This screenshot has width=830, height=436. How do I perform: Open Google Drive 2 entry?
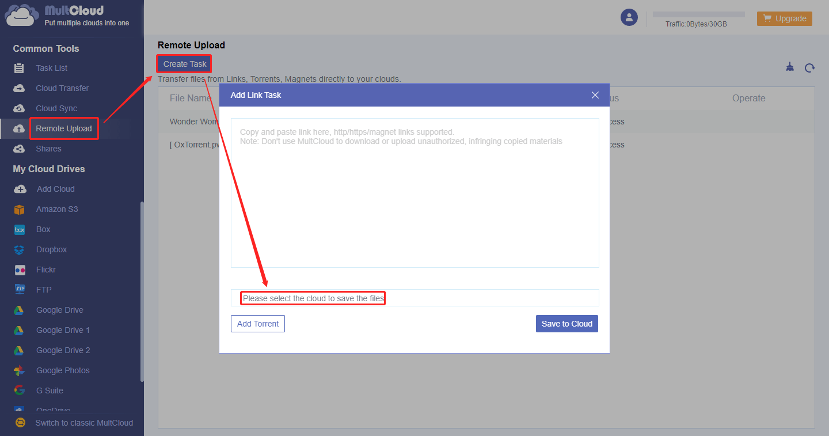point(63,350)
